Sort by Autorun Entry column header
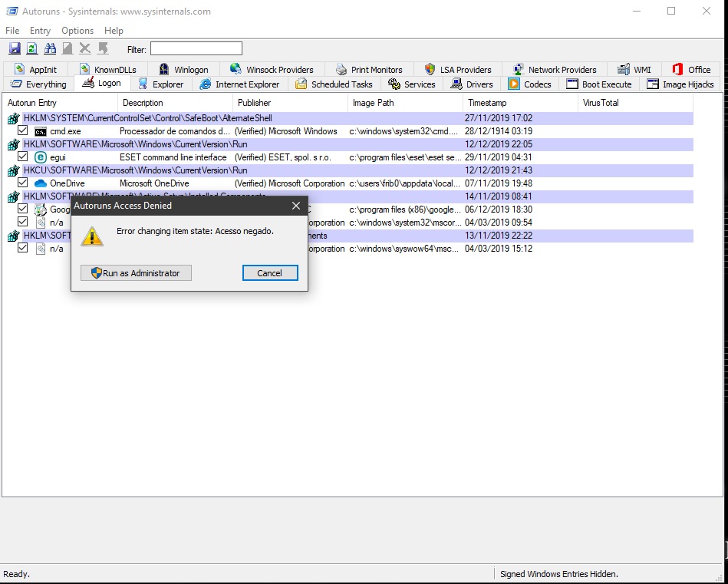728x584 pixels. 61,103
